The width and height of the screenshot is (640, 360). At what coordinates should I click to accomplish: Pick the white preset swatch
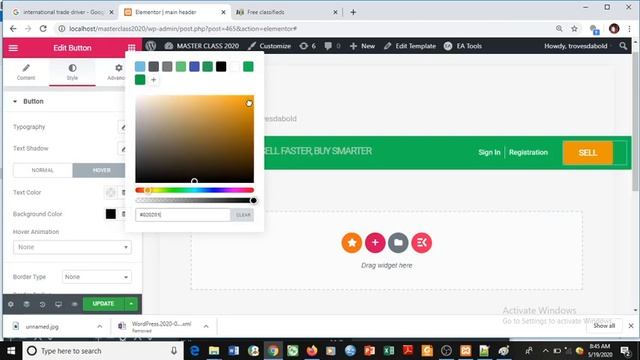pyautogui.click(x=235, y=67)
